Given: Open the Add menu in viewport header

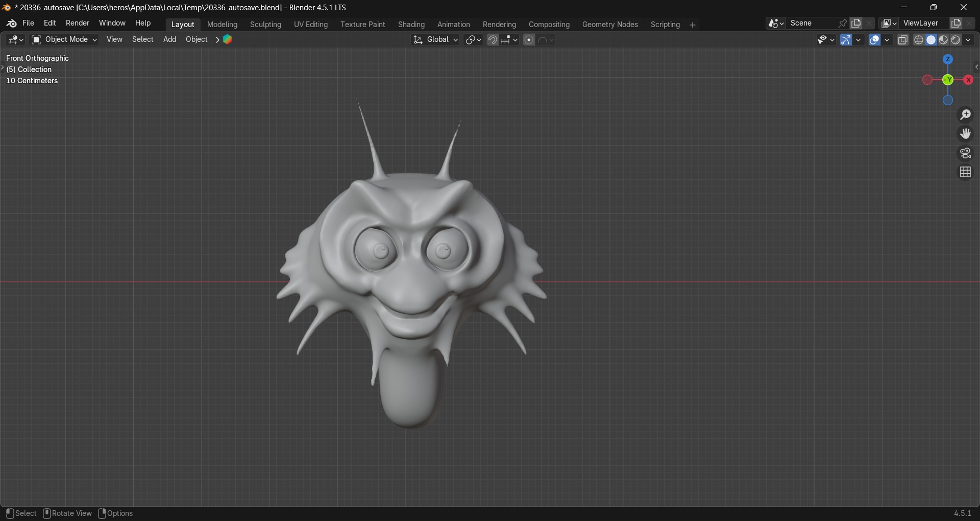Looking at the screenshot, I should point(169,40).
